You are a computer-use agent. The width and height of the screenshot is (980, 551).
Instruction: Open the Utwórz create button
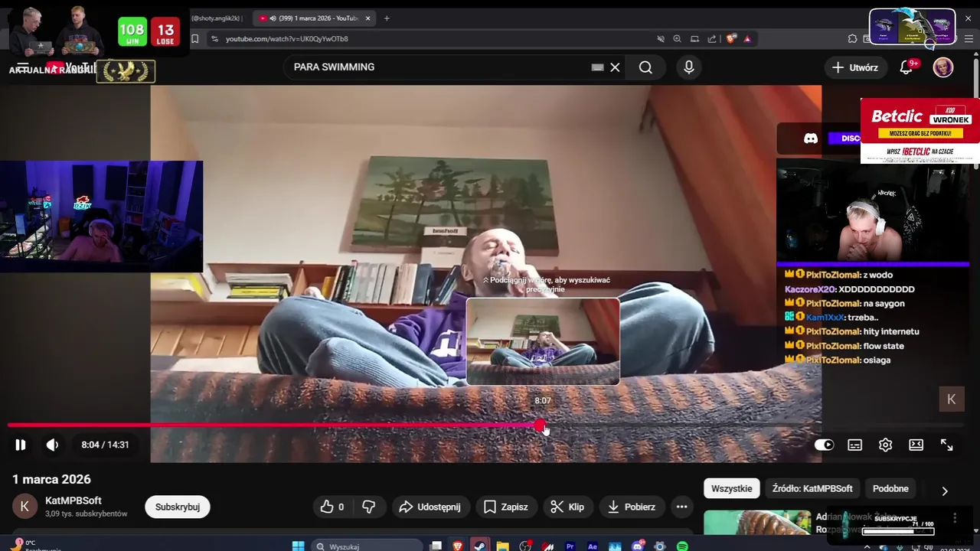click(x=855, y=67)
